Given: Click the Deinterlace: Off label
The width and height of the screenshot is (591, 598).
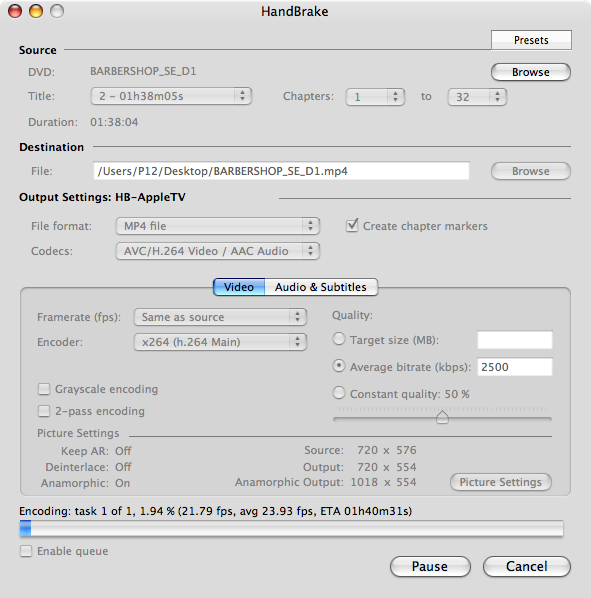Looking at the screenshot, I should coord(88,467).
